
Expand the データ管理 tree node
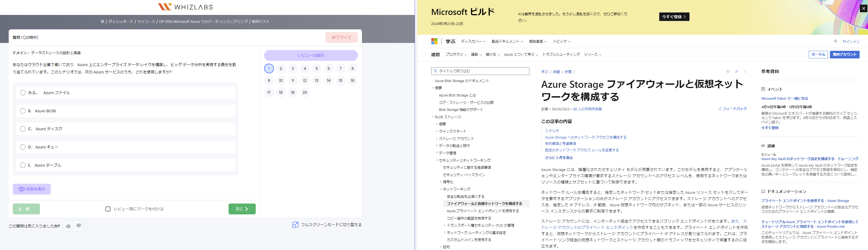click(437, 153)
